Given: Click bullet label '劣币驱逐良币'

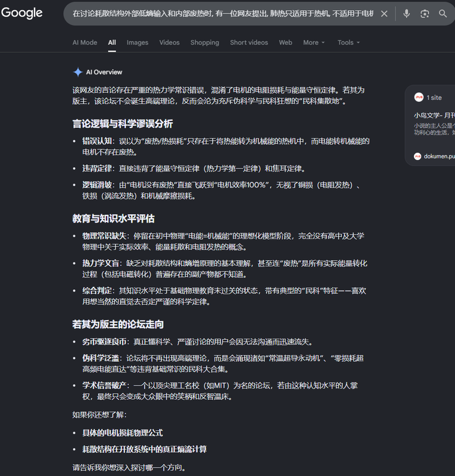Looking at the screenshot, I should (x=104, y=342).
